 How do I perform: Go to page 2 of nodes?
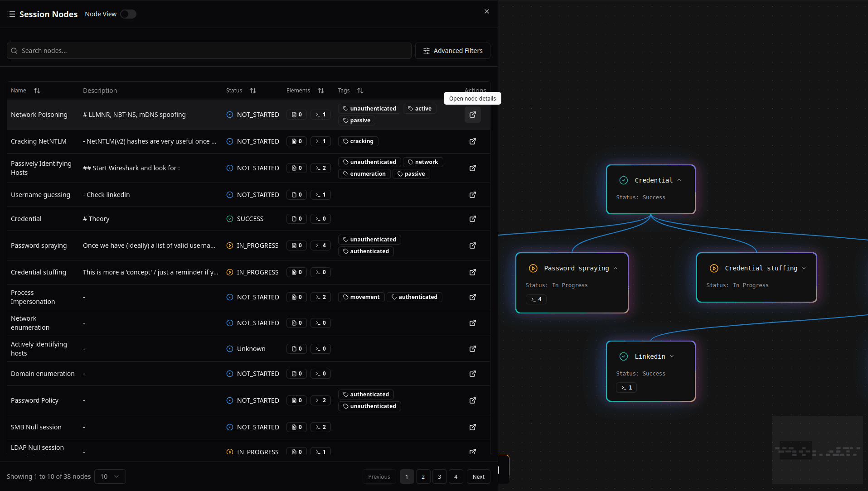tap(423, 477)
